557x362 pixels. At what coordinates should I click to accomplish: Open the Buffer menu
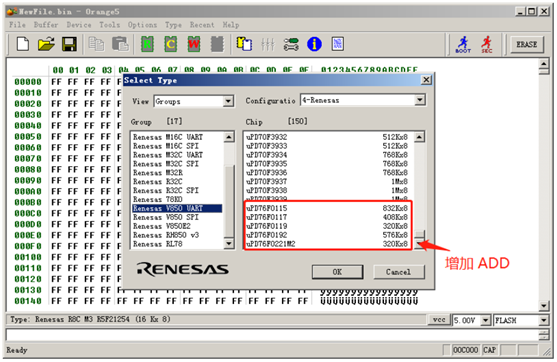pyautogui.click(x=46, y=25)
